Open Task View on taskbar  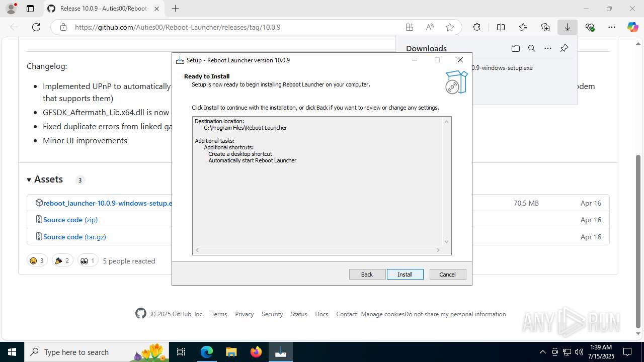click(x=182, y=352)
